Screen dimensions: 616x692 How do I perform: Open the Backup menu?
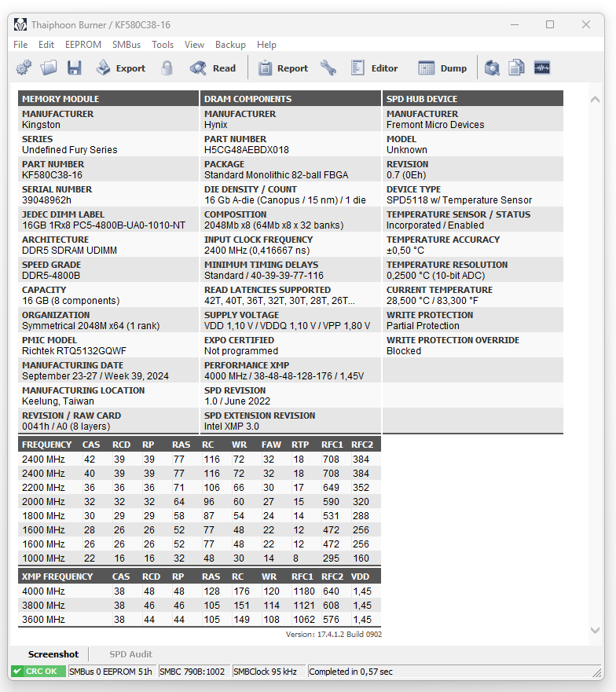tap(230, 45)
